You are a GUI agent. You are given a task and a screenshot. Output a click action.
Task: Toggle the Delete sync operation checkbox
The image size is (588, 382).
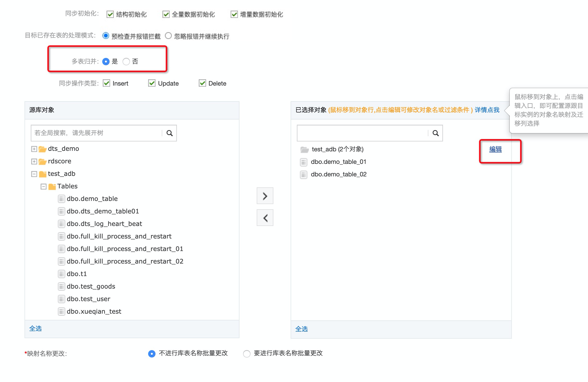(202, 83)
